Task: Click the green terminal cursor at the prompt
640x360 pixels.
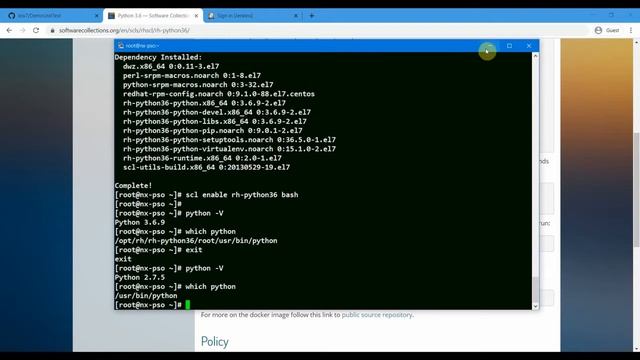Action: (188, 305)
